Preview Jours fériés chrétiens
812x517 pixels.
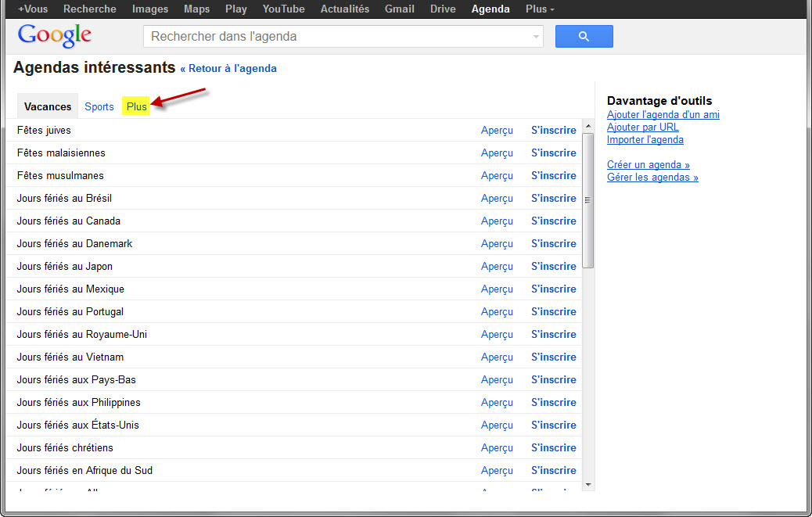498,449
